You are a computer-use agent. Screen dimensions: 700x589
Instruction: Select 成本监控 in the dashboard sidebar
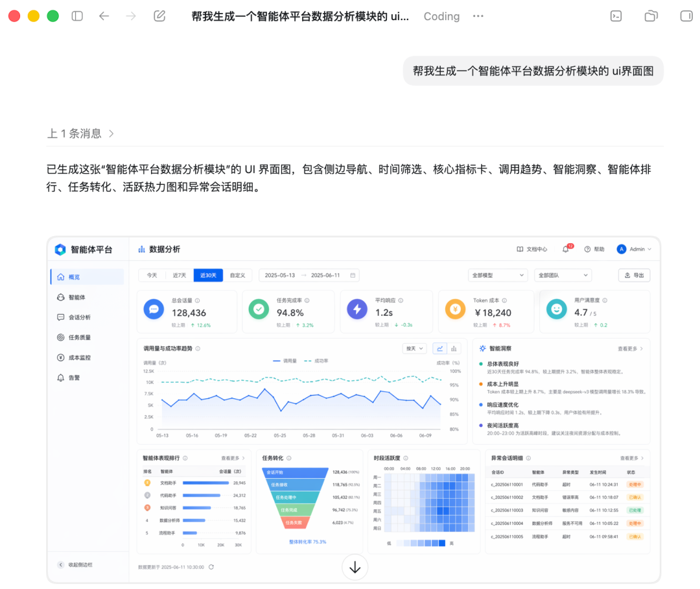74,357
